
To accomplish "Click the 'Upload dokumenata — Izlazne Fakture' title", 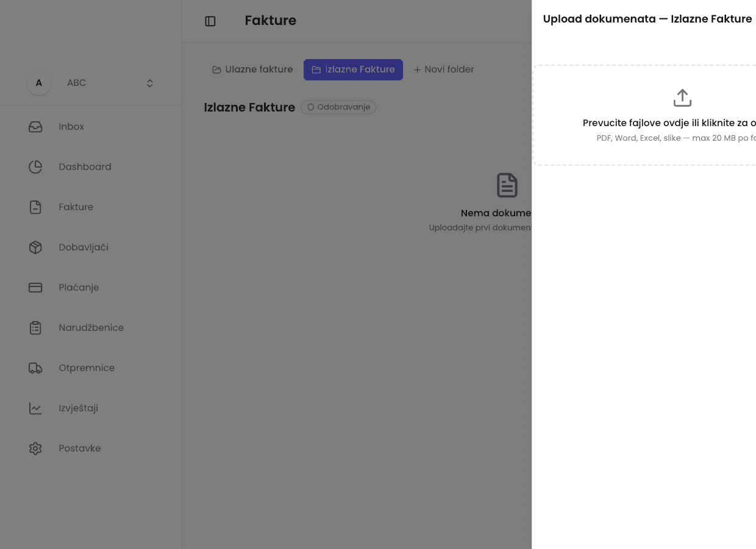I will [647, 19].
